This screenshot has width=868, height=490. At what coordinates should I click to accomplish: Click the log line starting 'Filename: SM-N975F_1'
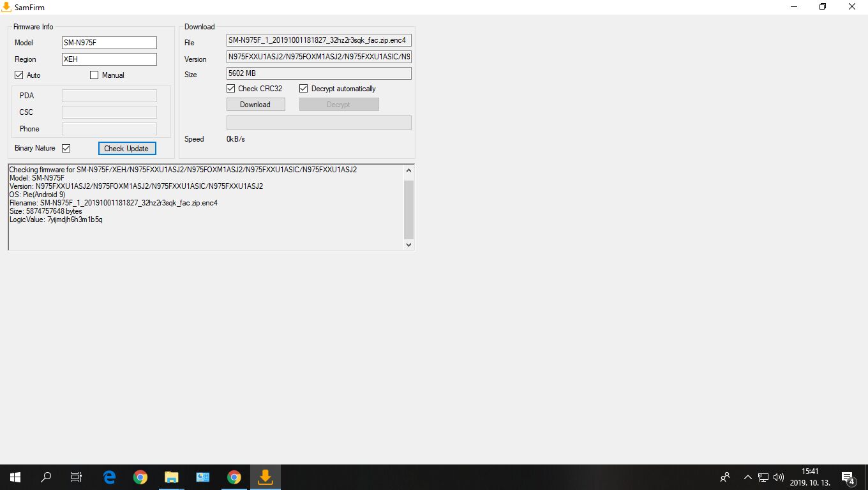pyautogui.click(x=114, y=203)
